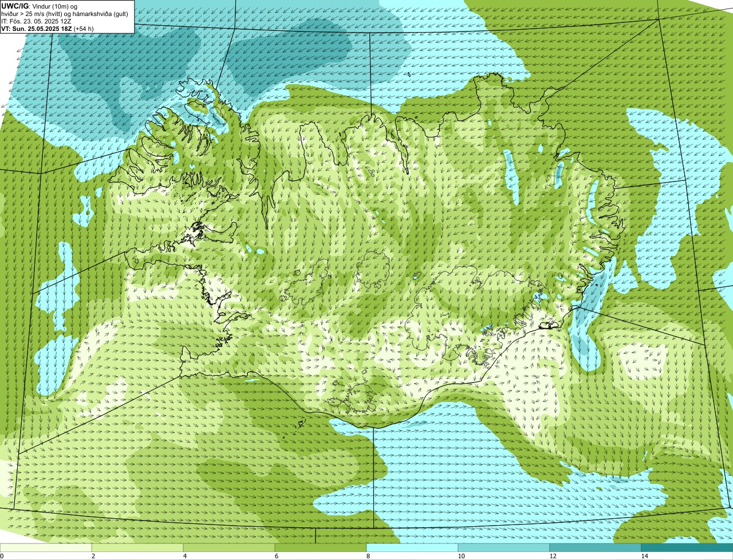Click the "14" scale tick label
Viewport: 733px width, 560px height.
click(644, 556)
